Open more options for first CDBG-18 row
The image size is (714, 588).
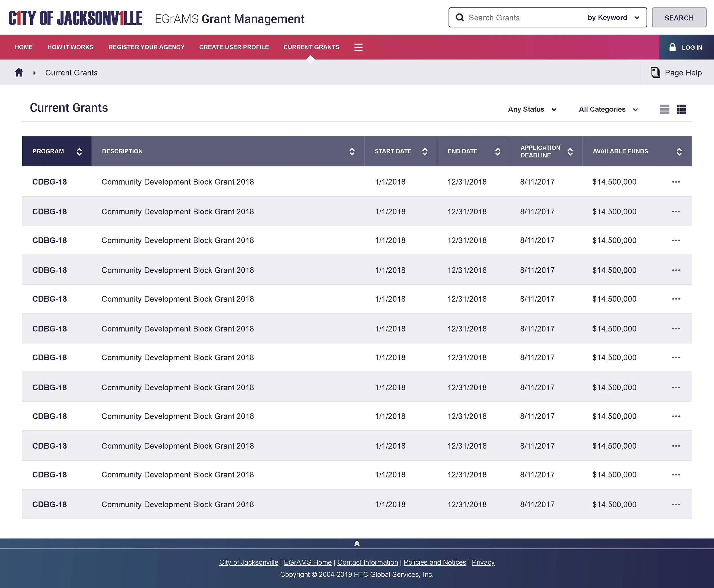point(676,182)
